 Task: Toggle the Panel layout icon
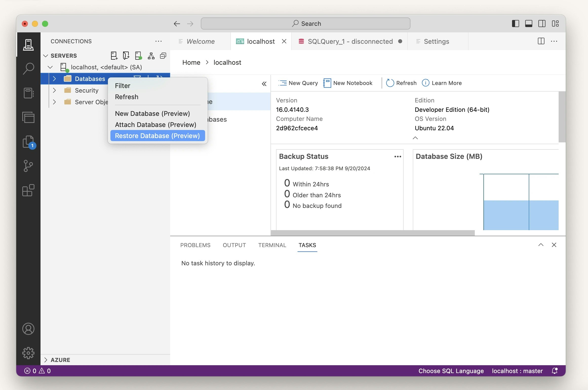click(x=528, y=24)
